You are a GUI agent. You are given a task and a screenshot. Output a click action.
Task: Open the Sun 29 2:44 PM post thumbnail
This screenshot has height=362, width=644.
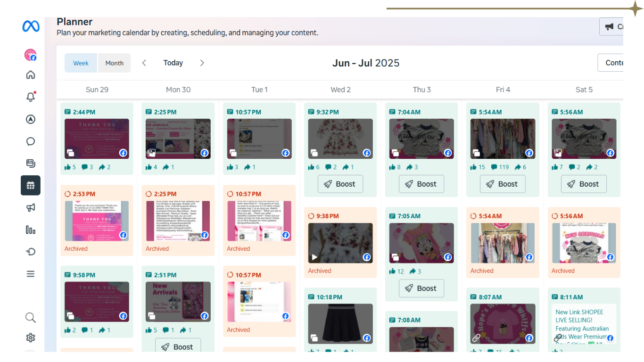point(97,139)
